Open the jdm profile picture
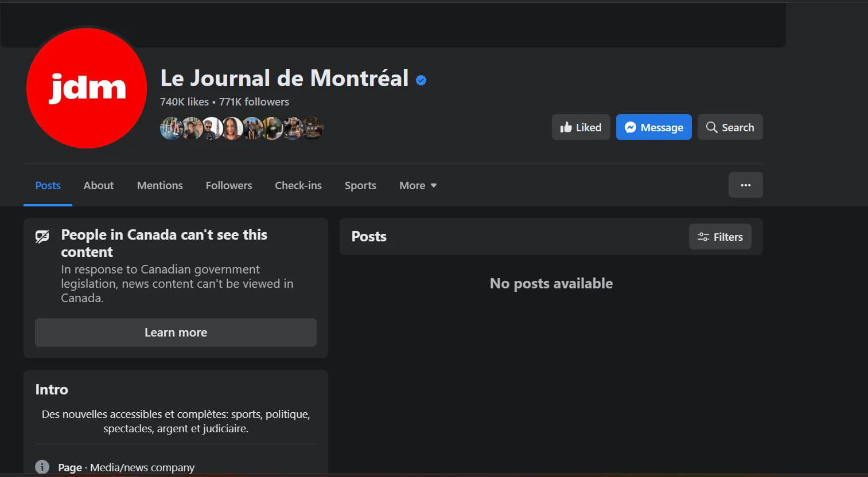Screen dimensions: 868x477 click(x=87, y=88)
